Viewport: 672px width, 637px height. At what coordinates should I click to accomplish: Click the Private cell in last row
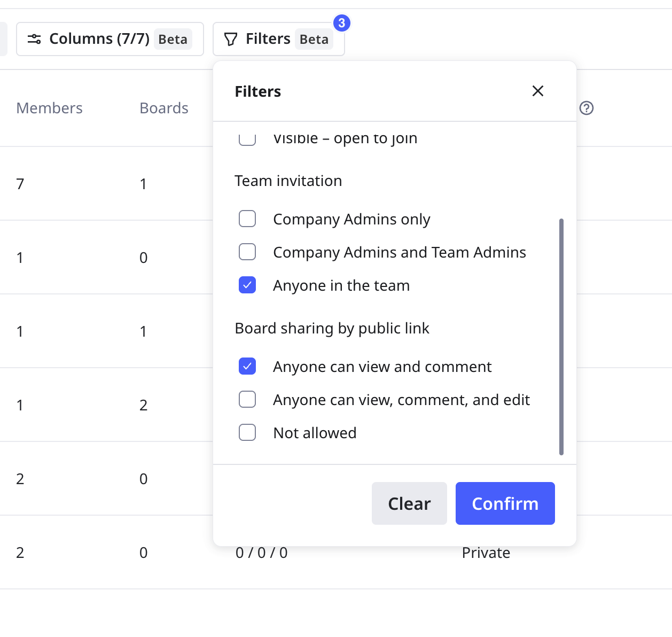point(486,553)
